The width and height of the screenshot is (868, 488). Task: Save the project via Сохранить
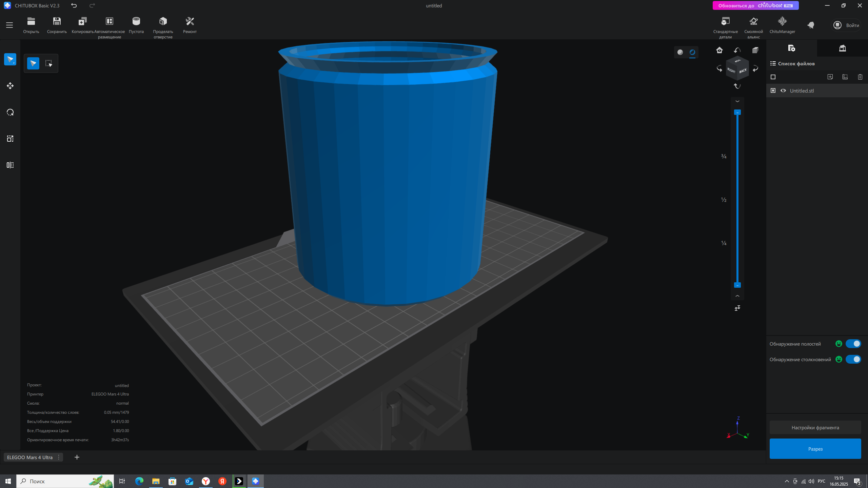[57, 25]
